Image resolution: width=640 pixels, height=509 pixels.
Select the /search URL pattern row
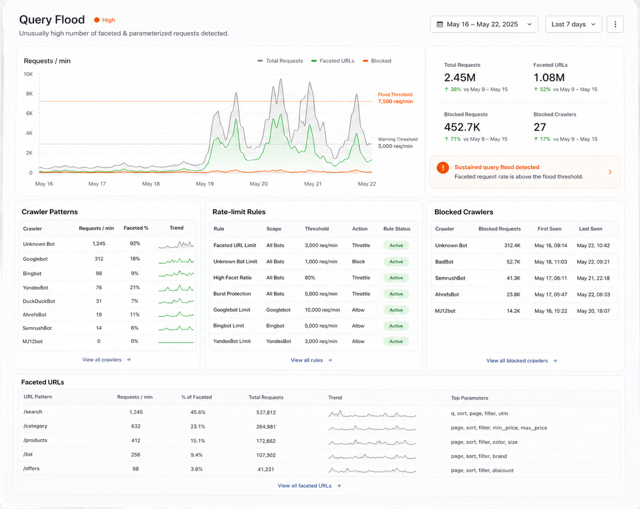coord(320,412)
